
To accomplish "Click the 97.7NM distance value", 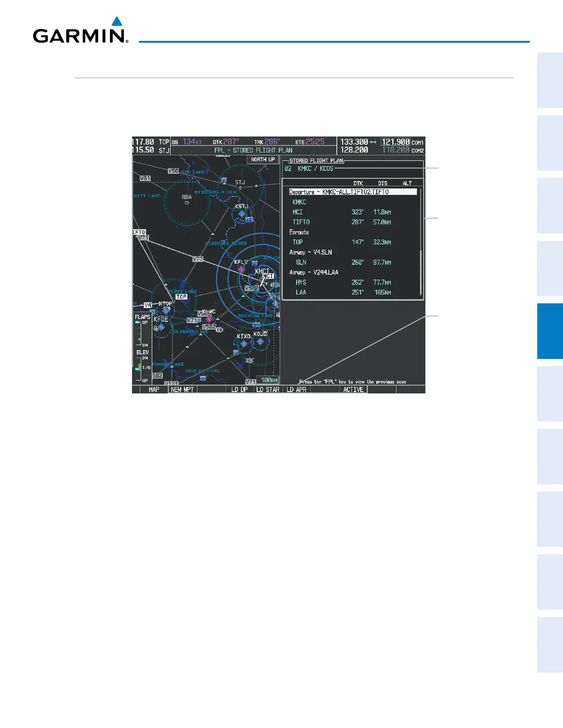I will pos(382,262).
